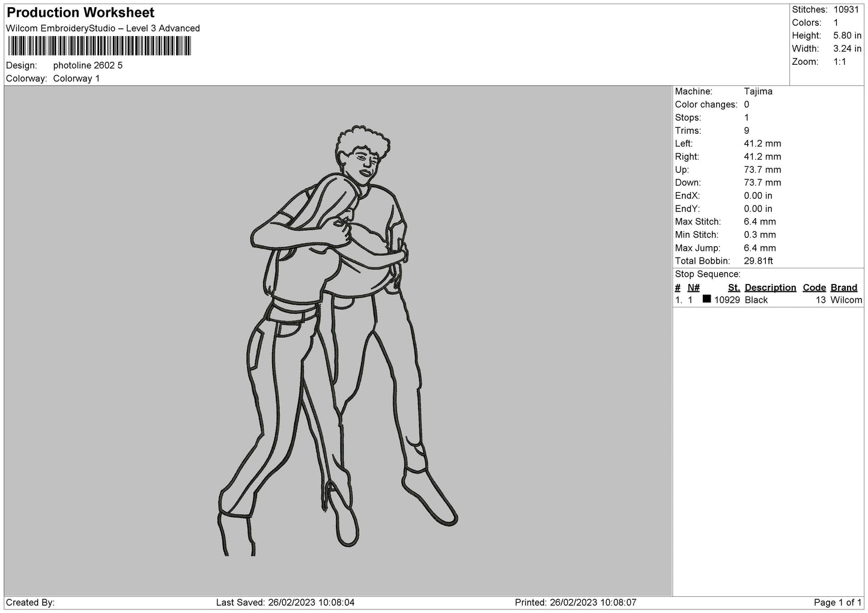Click the Width value 3.24 in
Screen dimensions: 868x613
point(847,49)
